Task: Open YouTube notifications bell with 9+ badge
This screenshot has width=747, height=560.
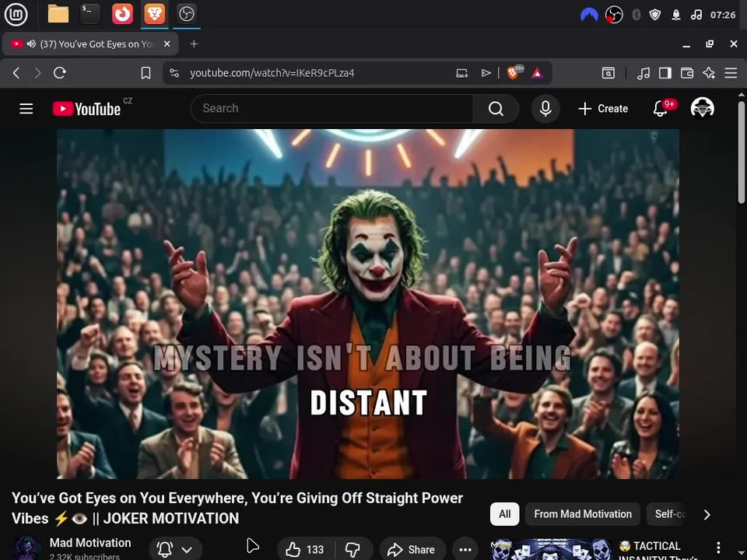Action: tap(661, 109)
